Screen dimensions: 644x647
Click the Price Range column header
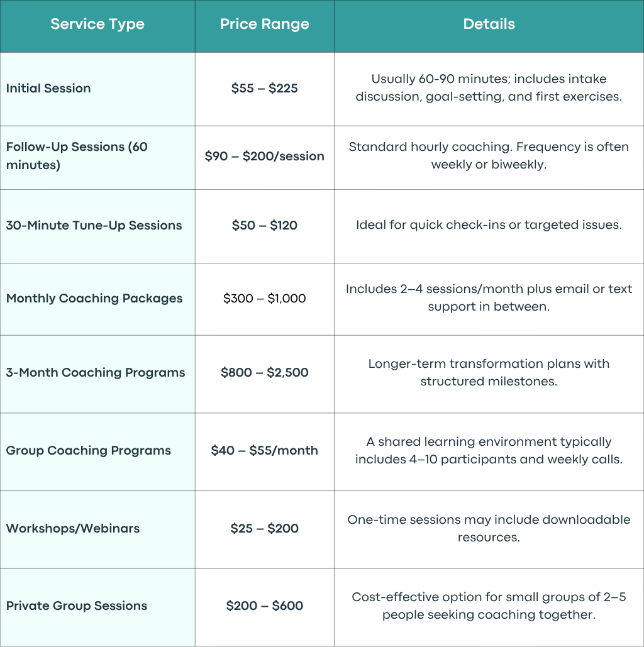[x=265, y=25]
